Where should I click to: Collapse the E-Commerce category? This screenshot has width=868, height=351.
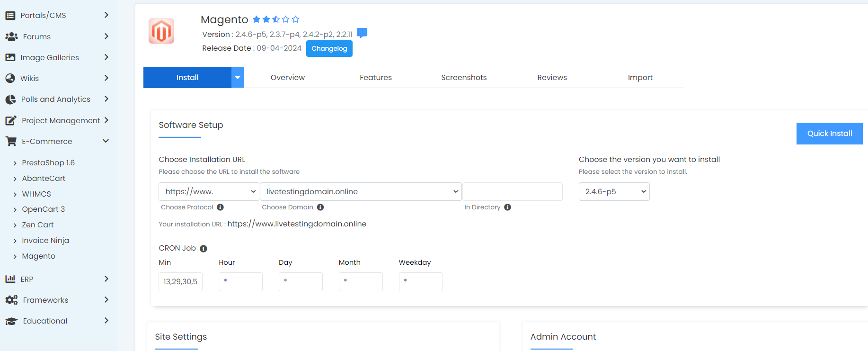point(106,141)
